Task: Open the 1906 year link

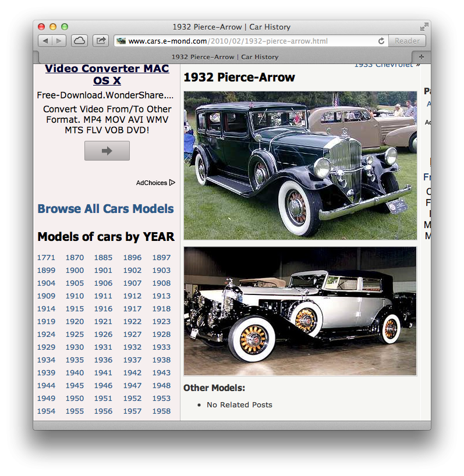Action: point(103,283)
